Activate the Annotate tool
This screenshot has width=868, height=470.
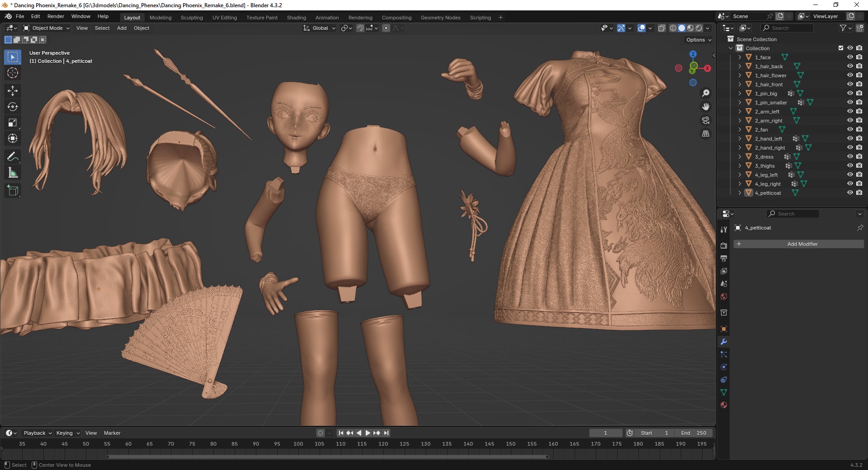click(x=13, y=157)
